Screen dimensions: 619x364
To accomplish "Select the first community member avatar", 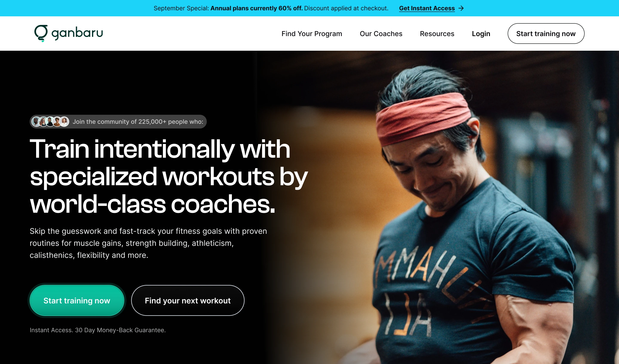I will [36, 122].
